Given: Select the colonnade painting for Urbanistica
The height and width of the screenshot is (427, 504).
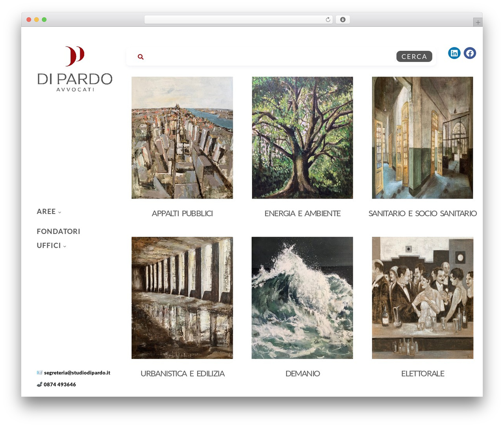Looking at the screenshot, I should tap(182, 298).
